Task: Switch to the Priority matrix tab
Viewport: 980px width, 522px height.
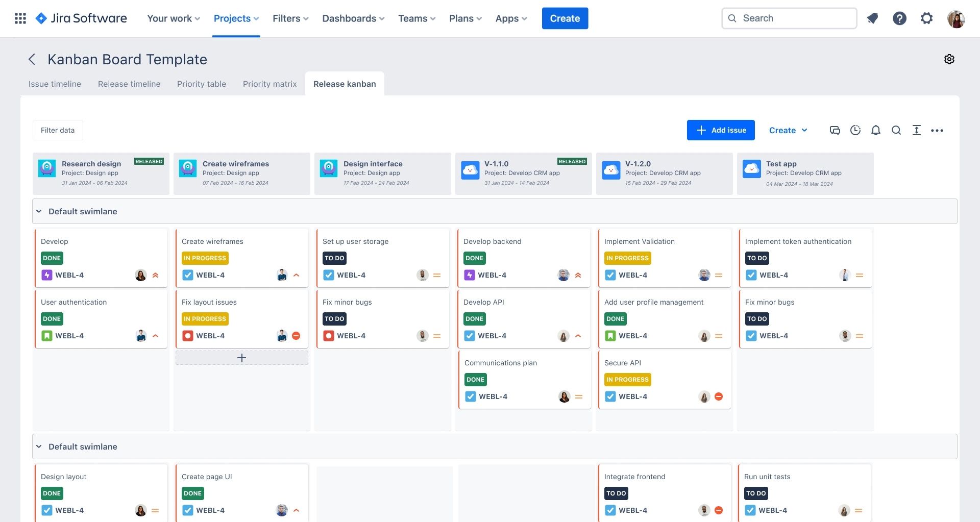Action: [269, 84]
